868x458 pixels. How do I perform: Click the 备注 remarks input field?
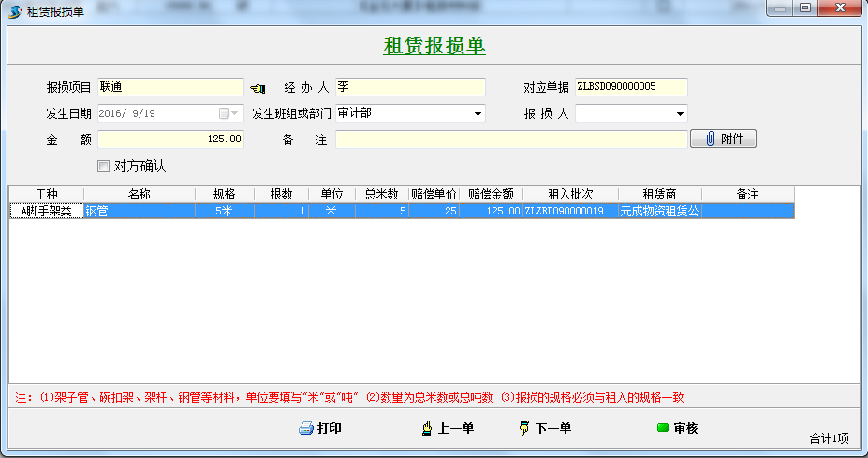[x=510, y=139]
